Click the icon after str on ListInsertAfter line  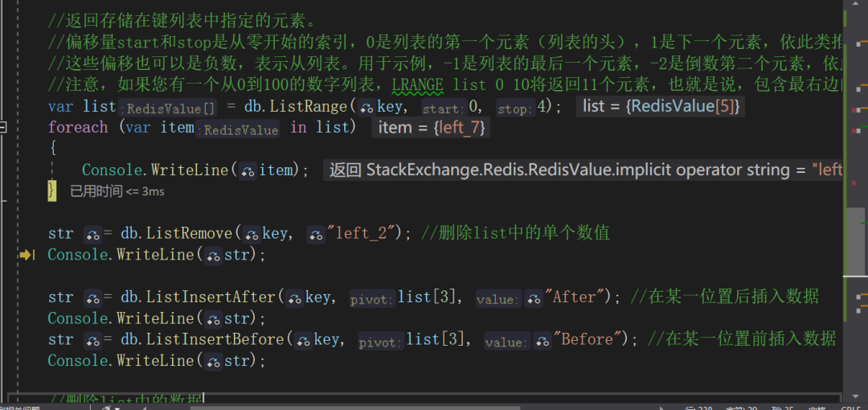(x=92, y=298)
